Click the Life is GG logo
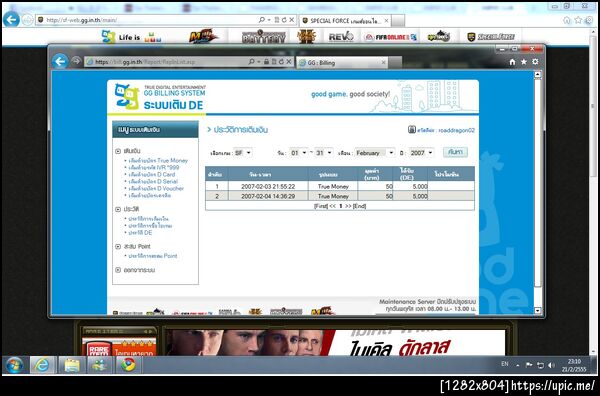This screenshot has height=396, width=600. coord(131,37)
